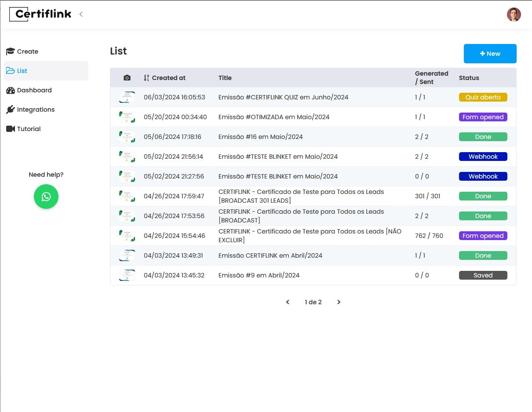This screenshot has height=412, width=532.
Task: Click the graduation cap Create icon
Action: pos(10,51)
